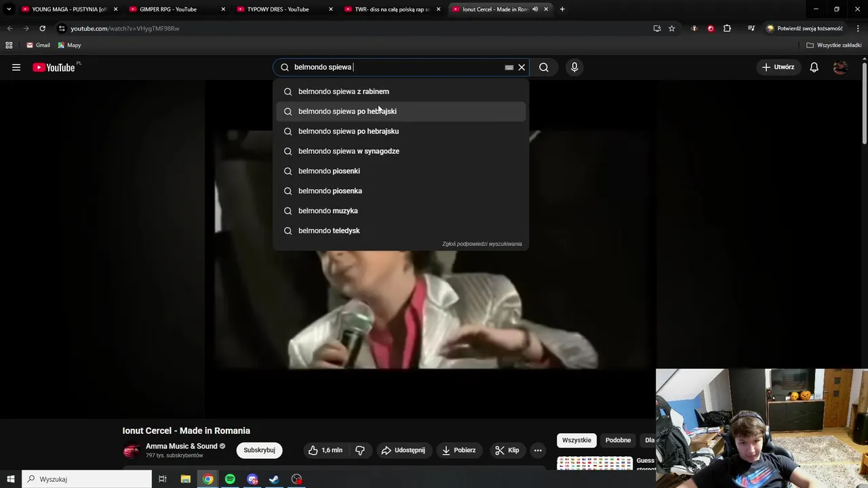
Task: Close the 'TYPOWY DRES' tab
Action: (331, 9)
